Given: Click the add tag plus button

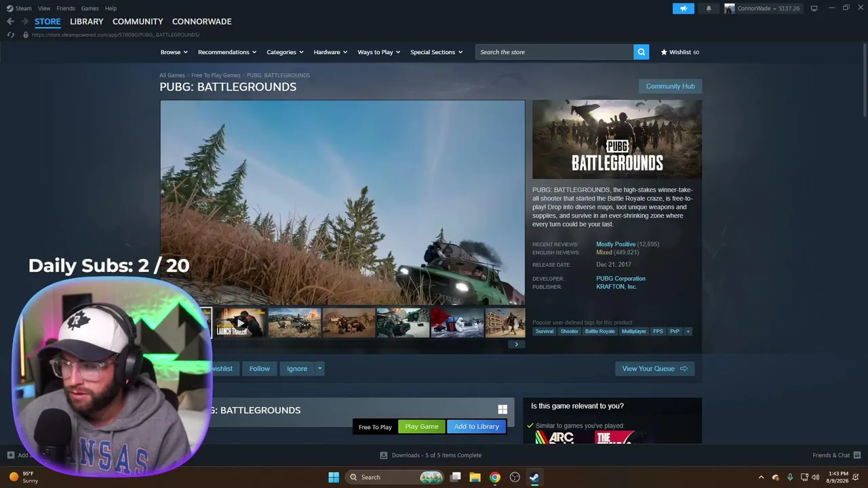Looking at the screenshot, I should (688, 331).
